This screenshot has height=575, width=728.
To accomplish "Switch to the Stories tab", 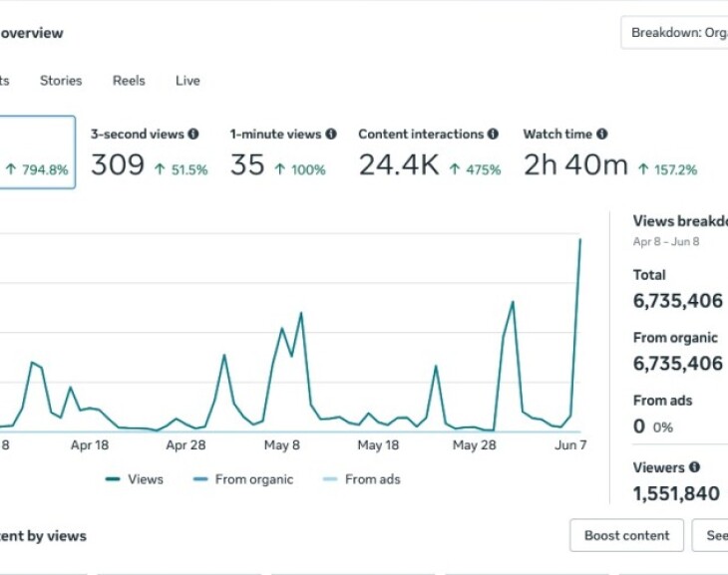I will coord(61,81).
